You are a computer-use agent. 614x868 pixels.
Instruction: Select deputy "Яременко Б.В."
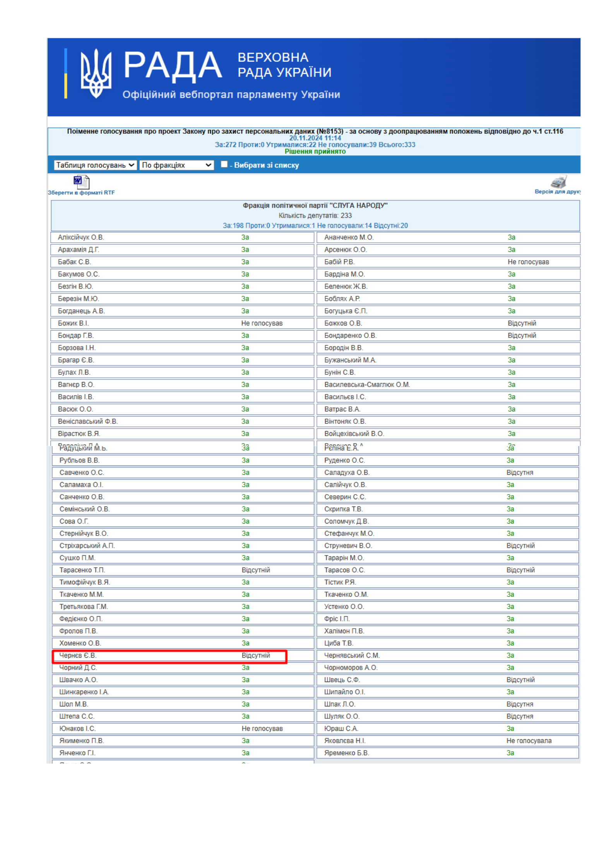pyautogui.click(x=347, y=753)
